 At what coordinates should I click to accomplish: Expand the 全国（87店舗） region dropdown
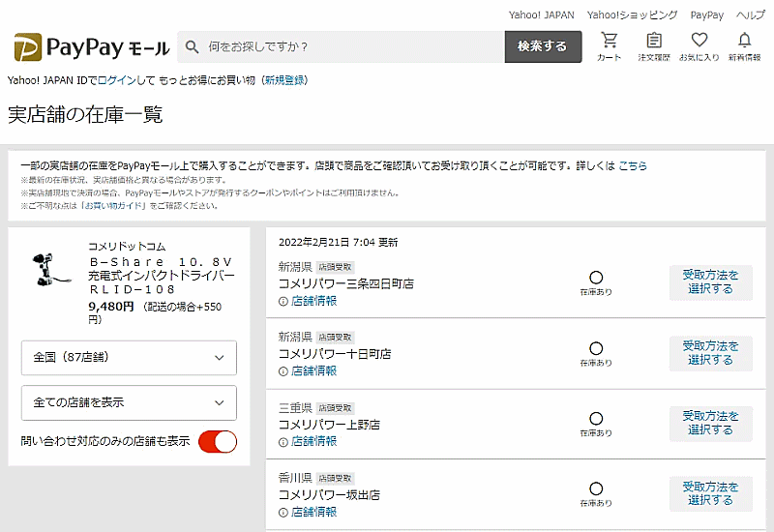[129, 357]
